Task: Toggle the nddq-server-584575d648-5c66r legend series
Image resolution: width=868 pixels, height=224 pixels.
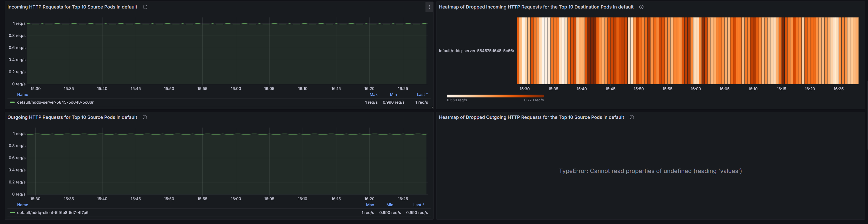Action: pos(55,102)
